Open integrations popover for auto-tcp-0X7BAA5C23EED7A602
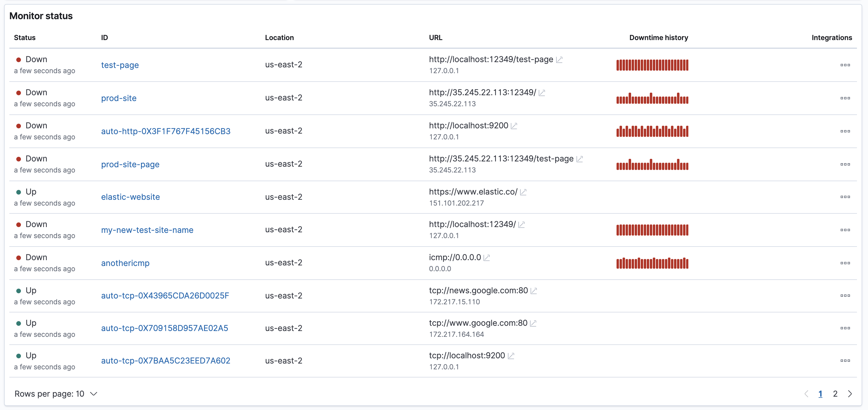The image size is (868, 410). point(845,361)
